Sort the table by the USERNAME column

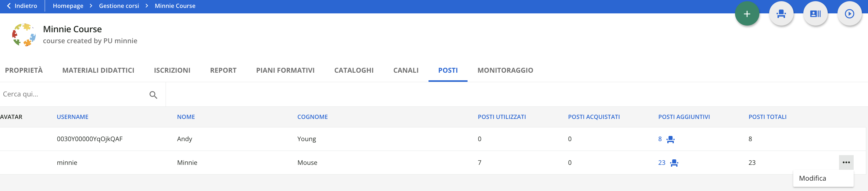pyautogui.click(x=73, y=117)
